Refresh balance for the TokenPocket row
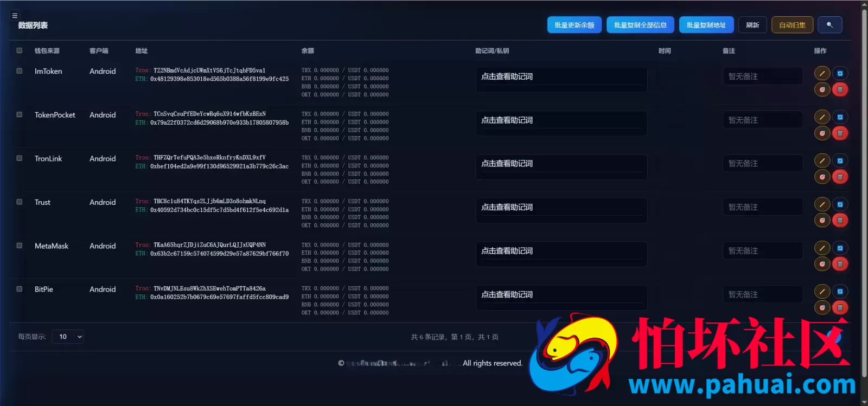This screenshot has width=868, height=406. click(840, 117)
